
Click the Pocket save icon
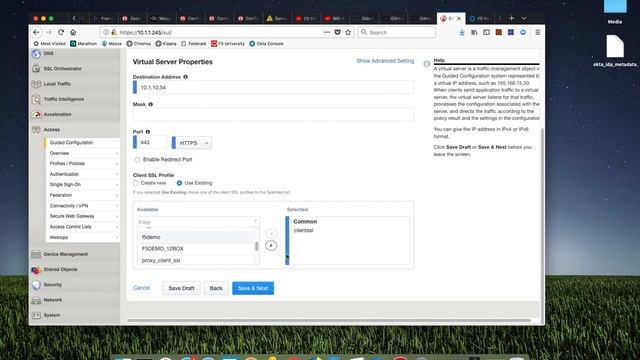(338, 32)
